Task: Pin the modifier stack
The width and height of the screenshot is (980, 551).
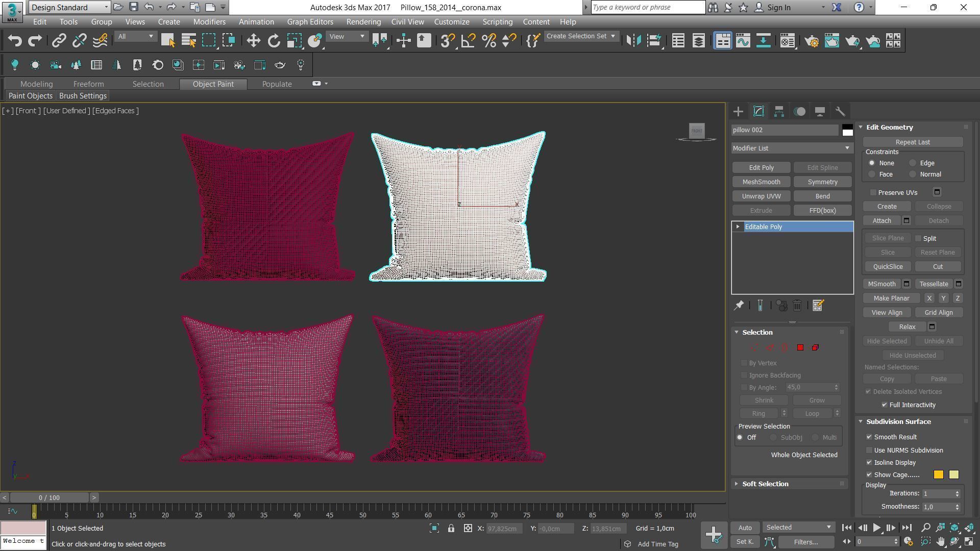Action: tap(739, 305)
